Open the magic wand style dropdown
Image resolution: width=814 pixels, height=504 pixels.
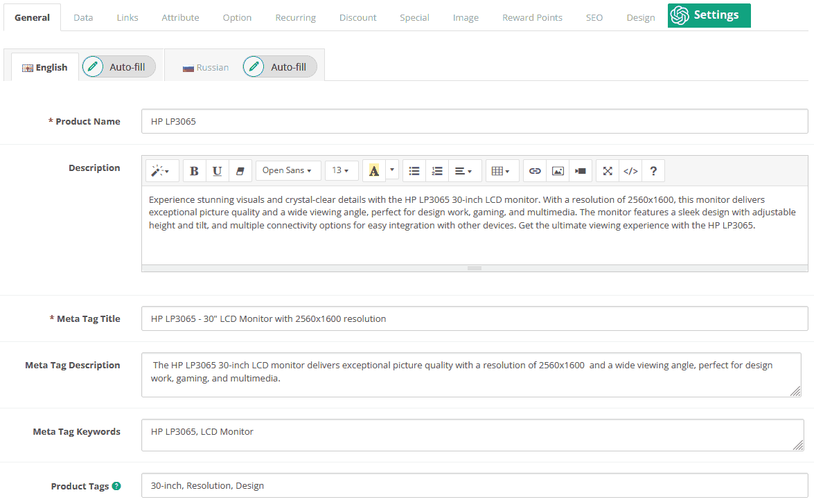coord(163,171)
